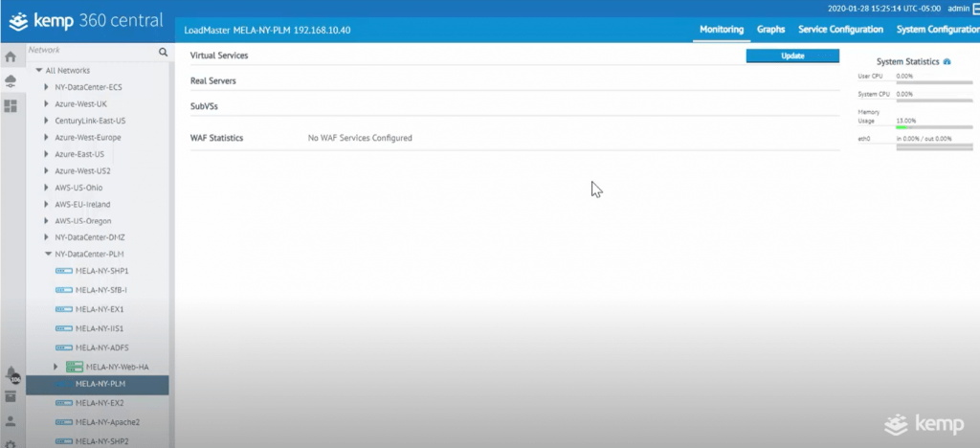Switch to the Graphs tab
980x448 pixels.
pyautogui.click(x=770, y=30)
